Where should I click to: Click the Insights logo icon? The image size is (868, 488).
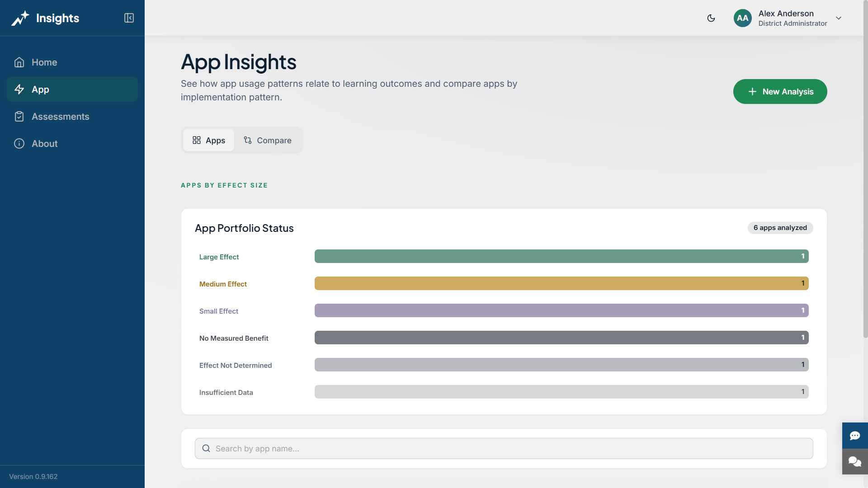[20, 18]
